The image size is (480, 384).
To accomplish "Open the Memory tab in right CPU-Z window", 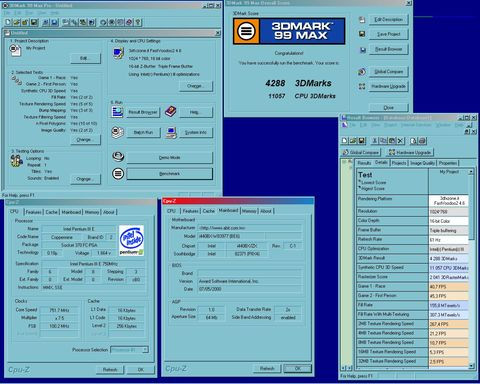I will point(249,211).
